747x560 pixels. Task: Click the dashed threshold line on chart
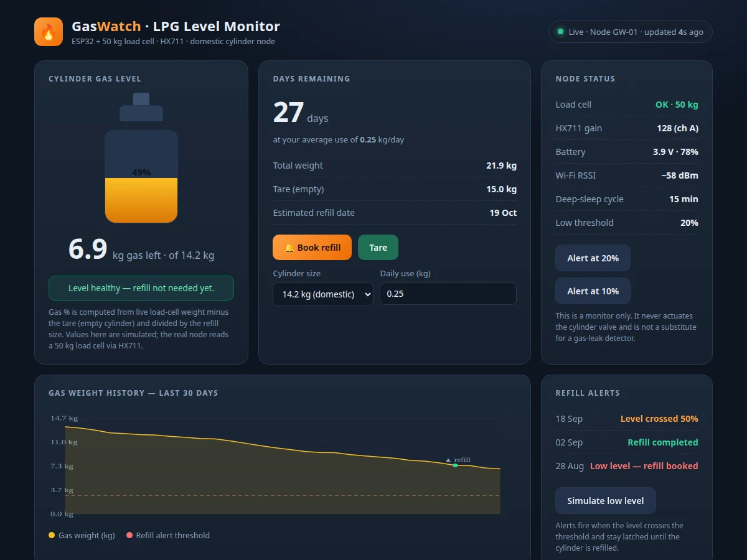pos(283,495)
